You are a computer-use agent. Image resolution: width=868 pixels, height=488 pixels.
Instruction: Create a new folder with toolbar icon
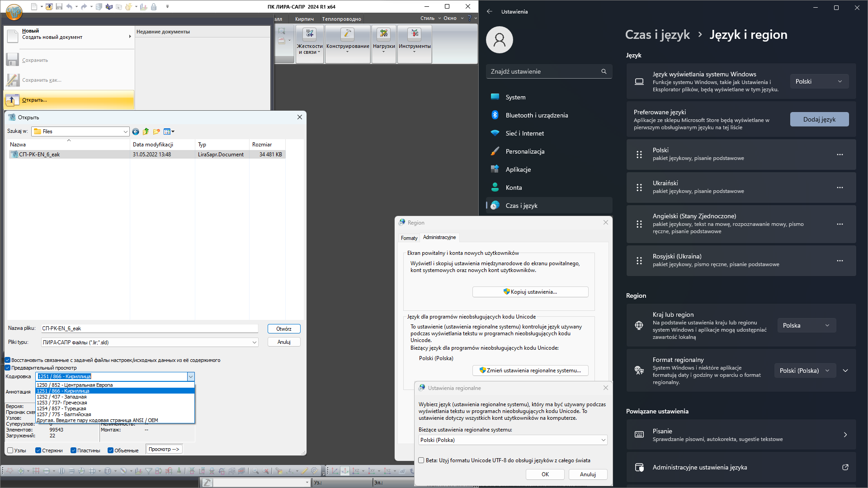156,131
